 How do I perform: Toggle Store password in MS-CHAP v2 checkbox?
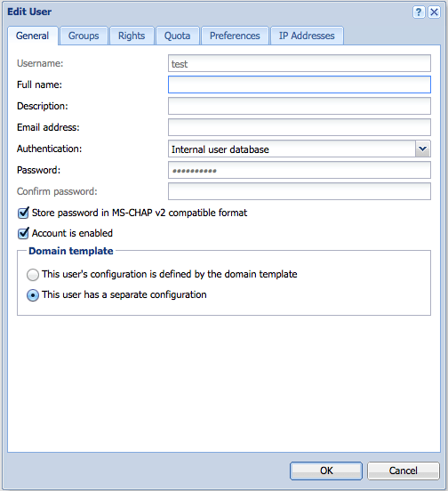point(23,213)
